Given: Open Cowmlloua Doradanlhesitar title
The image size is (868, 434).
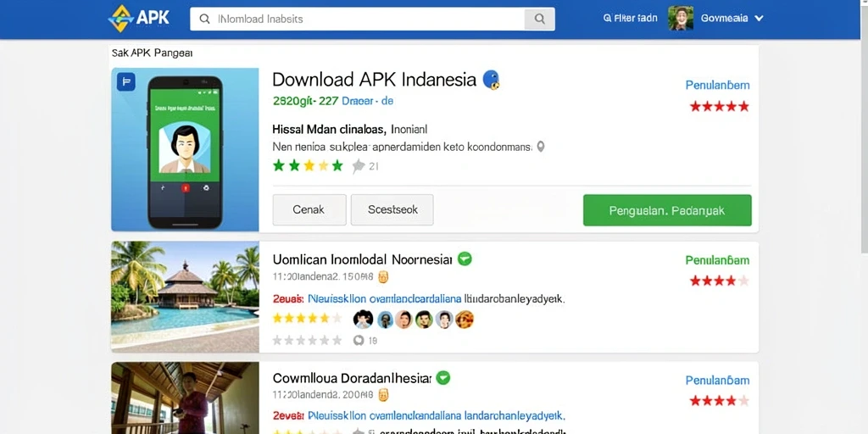Looking at the screenshot, I should pyautogui.click(x=352, y=379).
